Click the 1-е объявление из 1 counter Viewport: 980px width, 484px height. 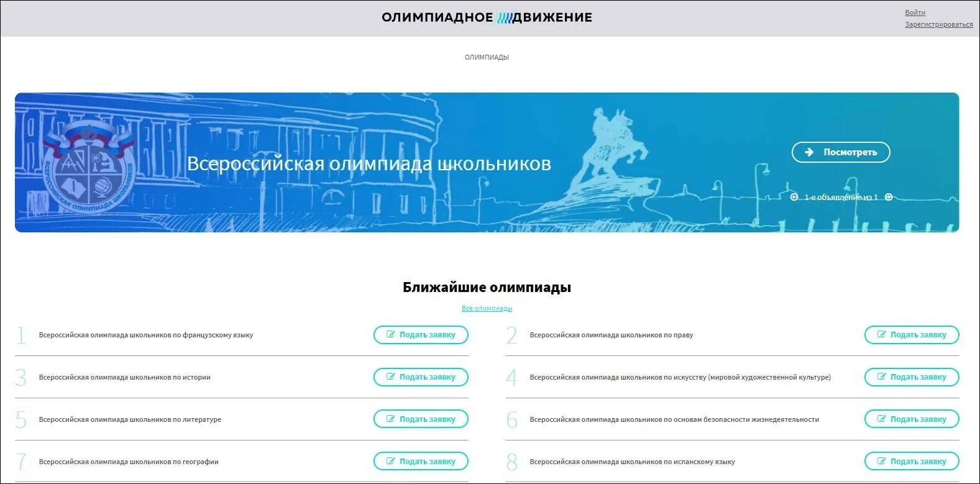[x=841, y=197]
